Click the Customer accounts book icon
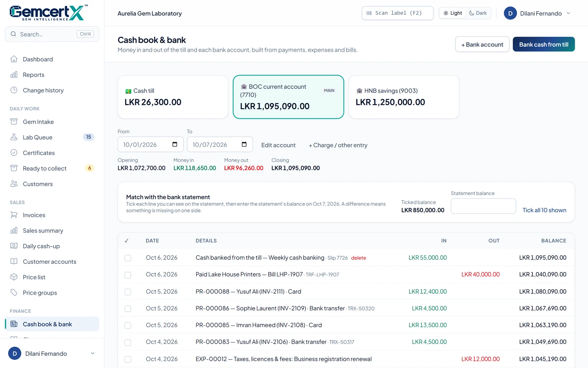Screen dimensions: 588x368 coord(14,261)
